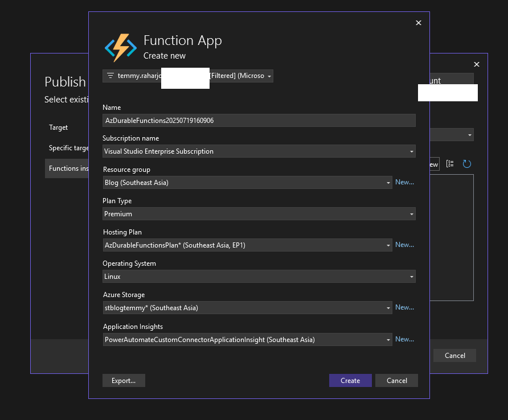Viewport: 508px width, 420px height.
Task: Cancel the Publish window in the background
Action: [454, 356]
